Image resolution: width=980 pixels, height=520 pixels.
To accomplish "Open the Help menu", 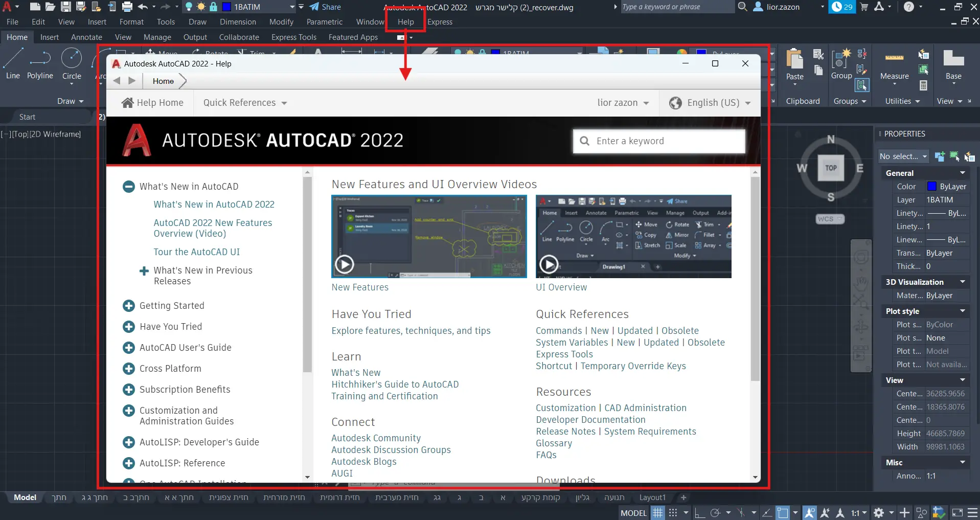I will click(x=406, y=22).
